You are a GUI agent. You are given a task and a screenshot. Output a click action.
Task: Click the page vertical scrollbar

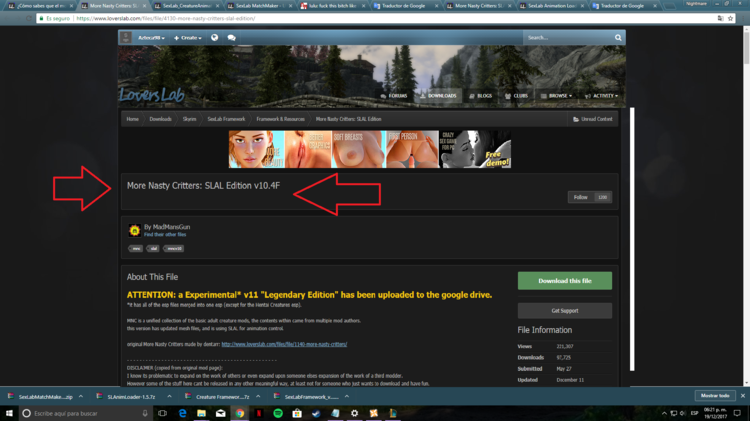coord(746,206)
